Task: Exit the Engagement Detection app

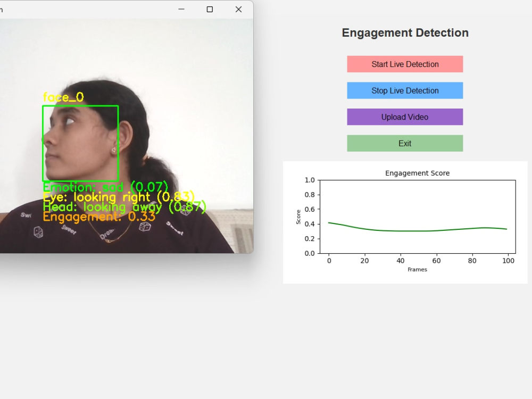Action: point(405,144)
